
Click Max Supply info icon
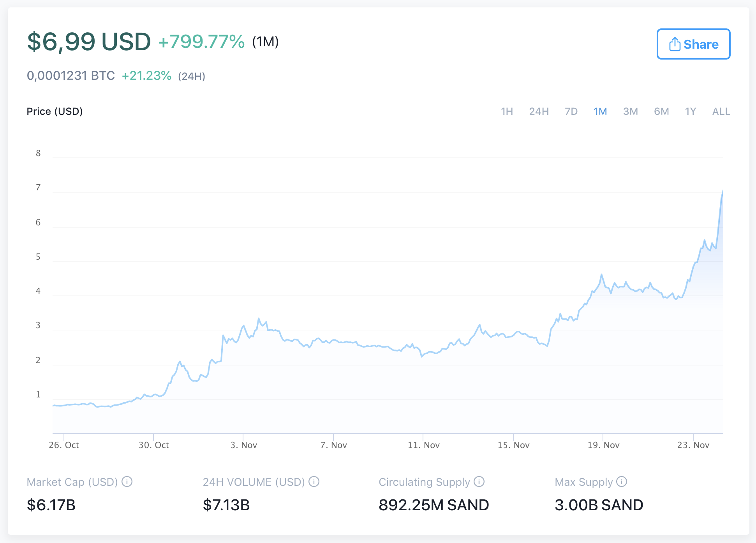pyautogui.click(x=622, y=481)
